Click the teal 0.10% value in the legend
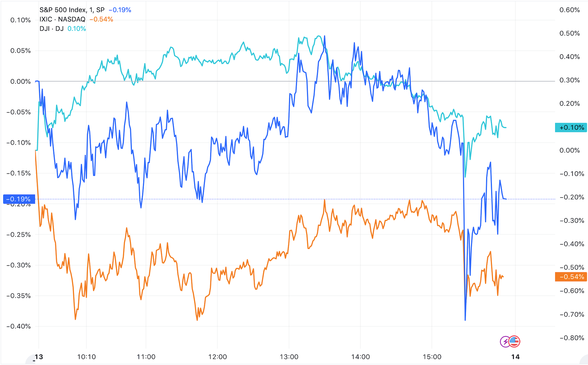The height and width of the screenshot is (365, 588). tap(77, 29)
